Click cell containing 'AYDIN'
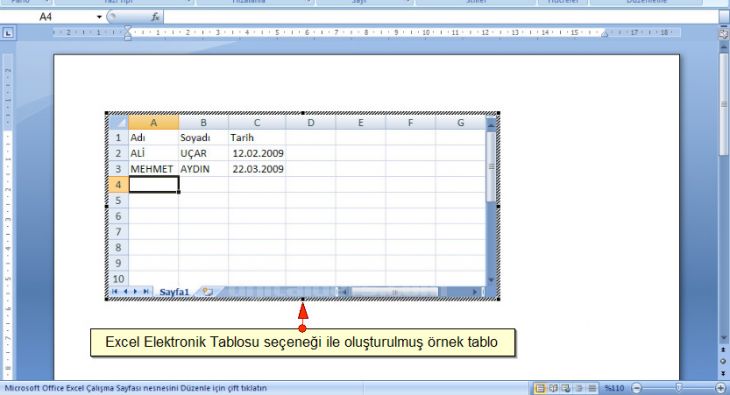This screenshot has height=395, width=730. 203,169
